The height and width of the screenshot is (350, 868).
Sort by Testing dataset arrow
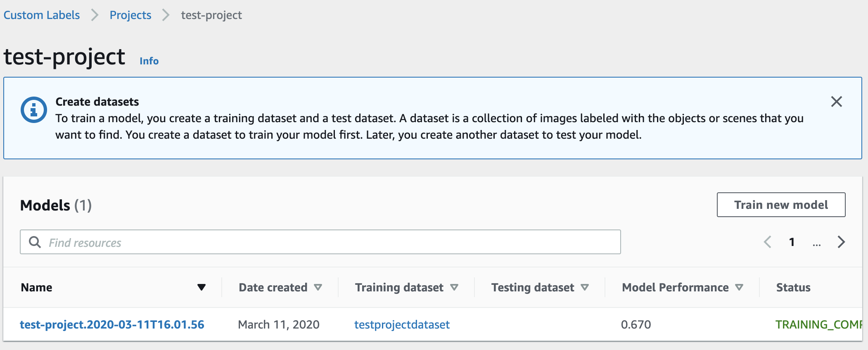tap(585, 287)
